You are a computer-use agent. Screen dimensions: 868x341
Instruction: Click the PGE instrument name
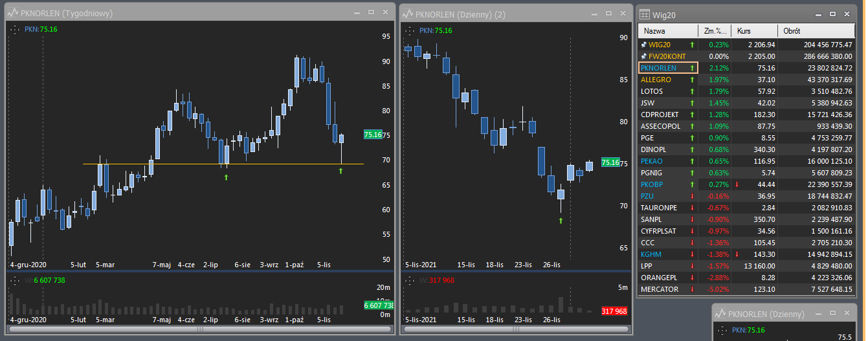pyautogui.click(x=647, y=138)
